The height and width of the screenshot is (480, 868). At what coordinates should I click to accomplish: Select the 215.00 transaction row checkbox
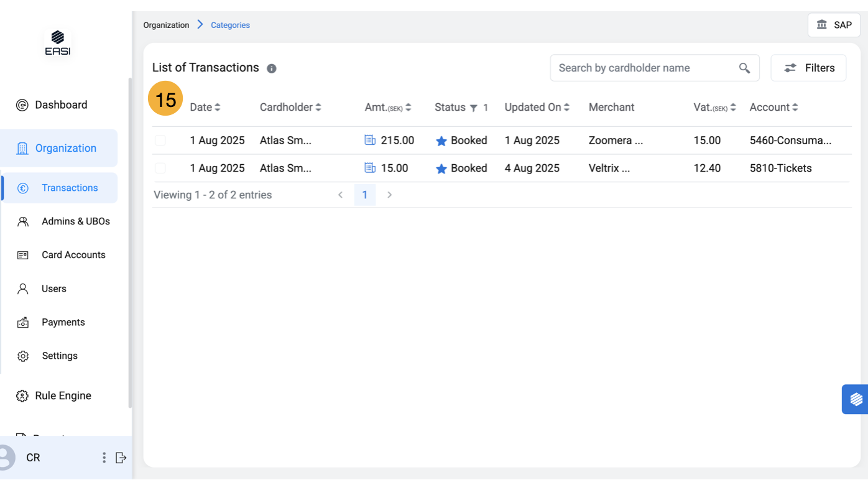click(160, 141)
